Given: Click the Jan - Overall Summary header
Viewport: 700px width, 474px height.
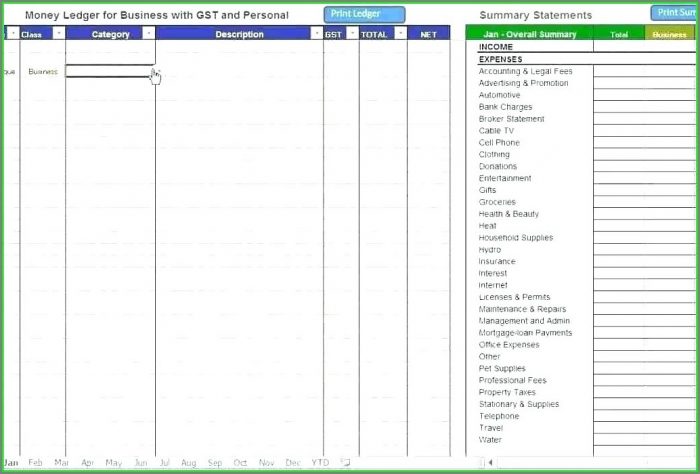Looking at the screenshot, I should pos(529,34).
